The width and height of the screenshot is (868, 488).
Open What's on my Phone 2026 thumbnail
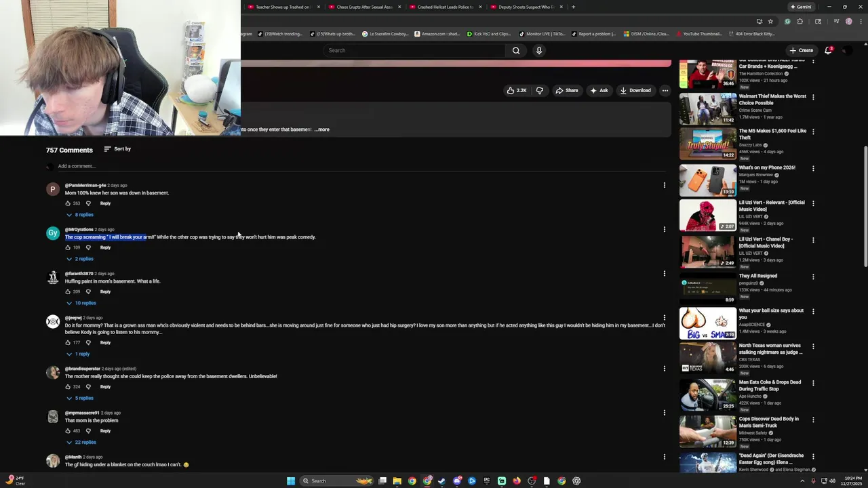tap(707, 180)
